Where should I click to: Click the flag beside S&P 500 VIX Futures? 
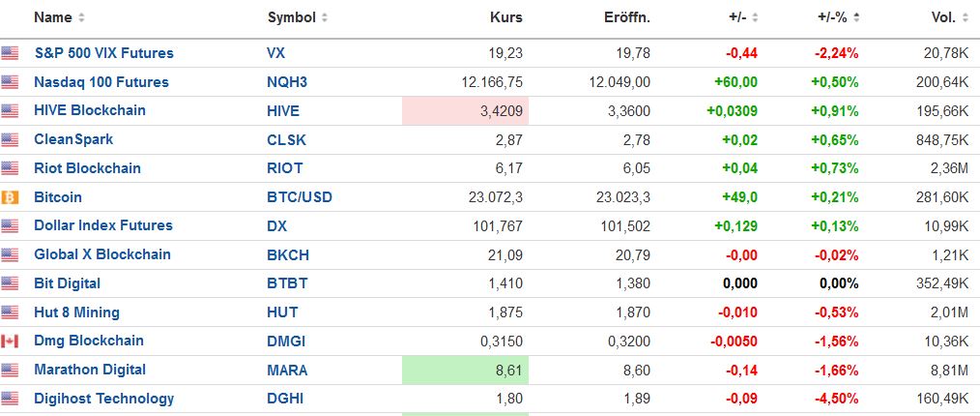coord(10,53)
